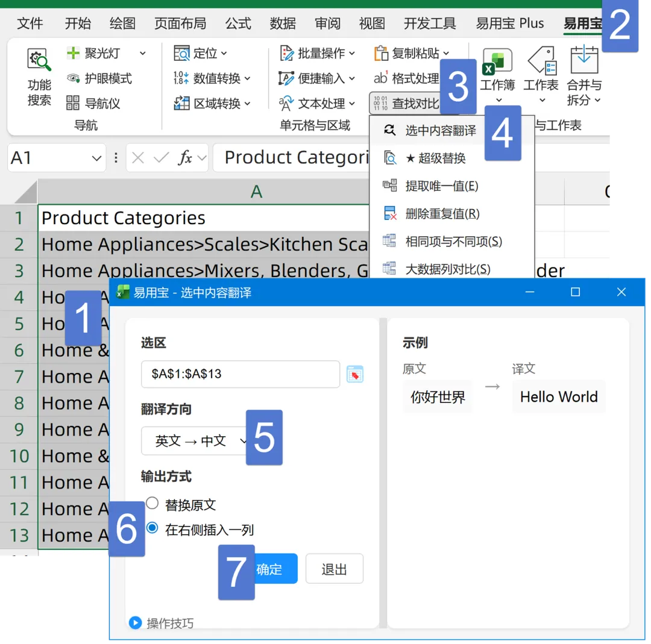
Task: Select row 2 header
Action: point(19,245)
